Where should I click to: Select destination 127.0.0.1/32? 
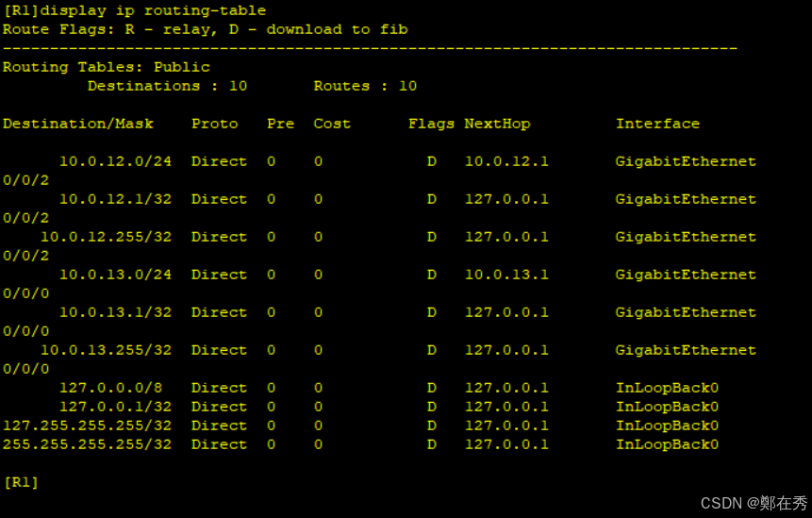point(115,407)
